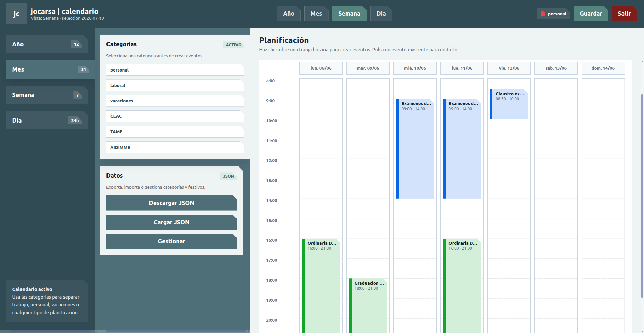Click the 15:00 time label
Image resolution: width=644 pixels, height=333 pixels.
click(x=272, y=220)
